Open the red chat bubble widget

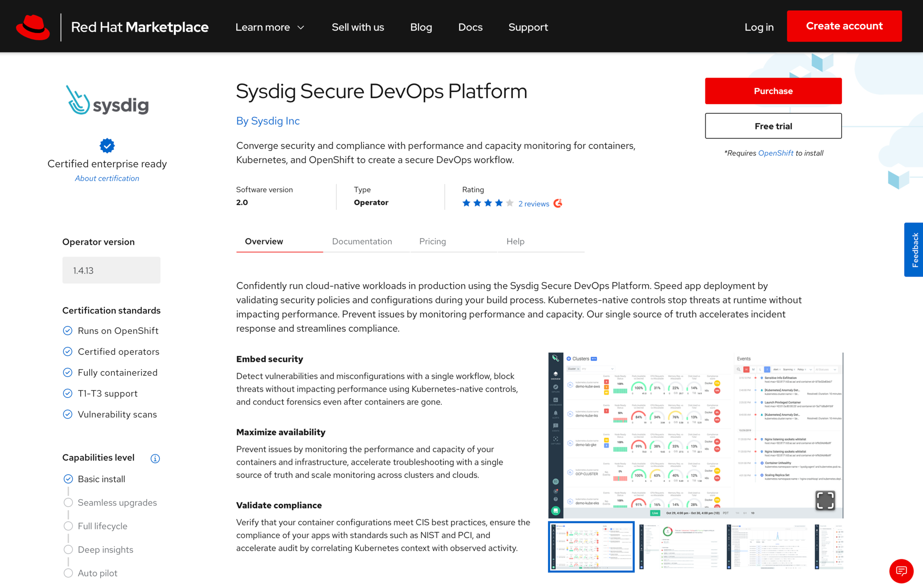(x=901, y=571)
